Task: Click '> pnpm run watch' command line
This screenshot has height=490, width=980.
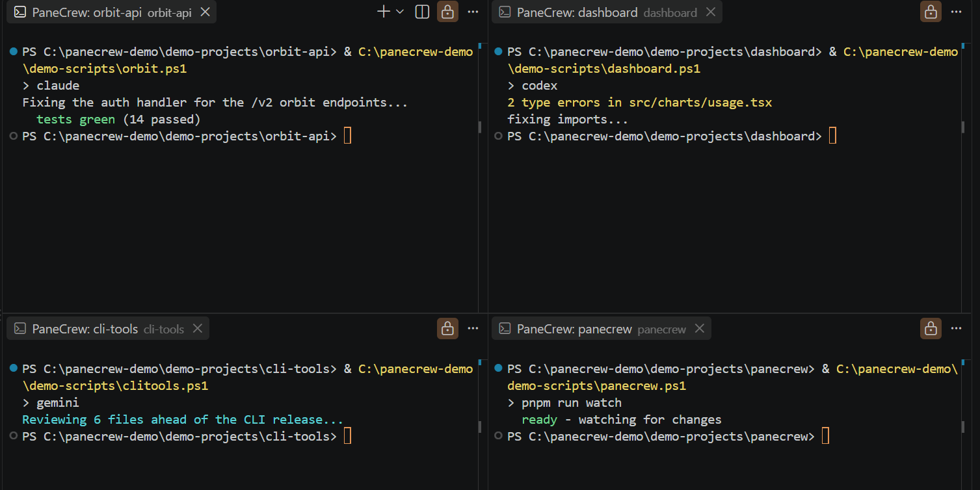Action: (x=564, y=403)
